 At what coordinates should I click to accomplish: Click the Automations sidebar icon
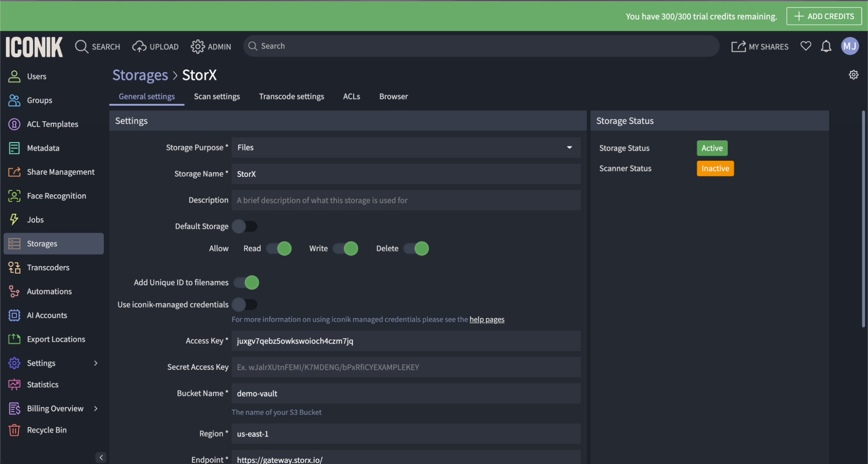click(14, 292)
